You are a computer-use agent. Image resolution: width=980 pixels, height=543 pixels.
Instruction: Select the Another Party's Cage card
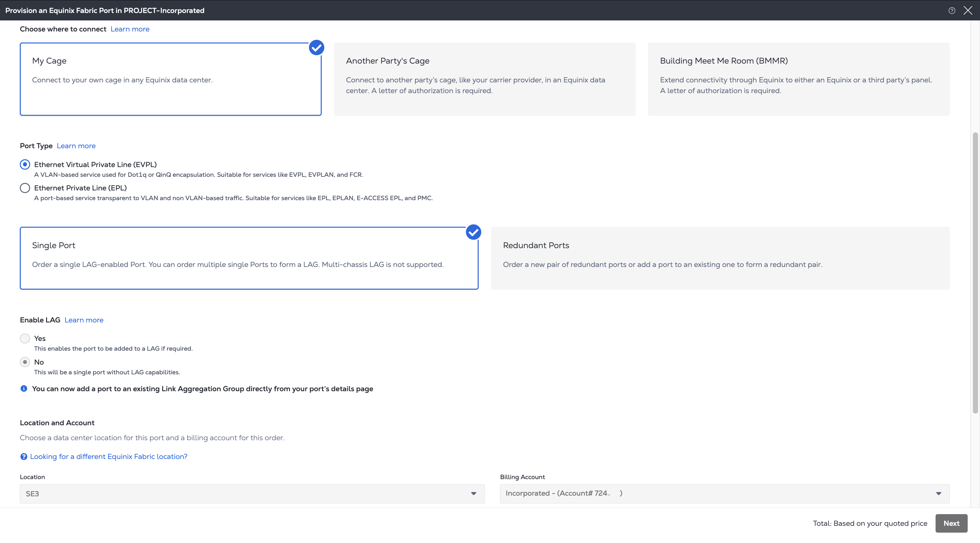tap(484, 79)
